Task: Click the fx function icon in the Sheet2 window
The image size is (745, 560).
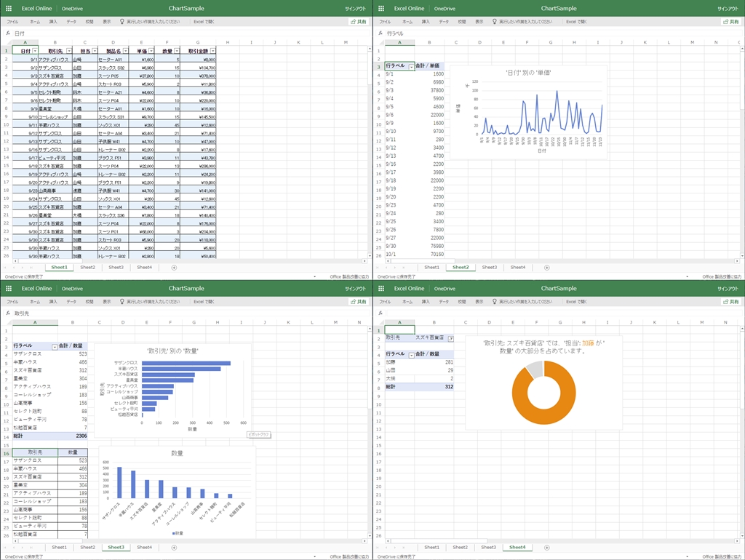Action: [x=380, y=33]
